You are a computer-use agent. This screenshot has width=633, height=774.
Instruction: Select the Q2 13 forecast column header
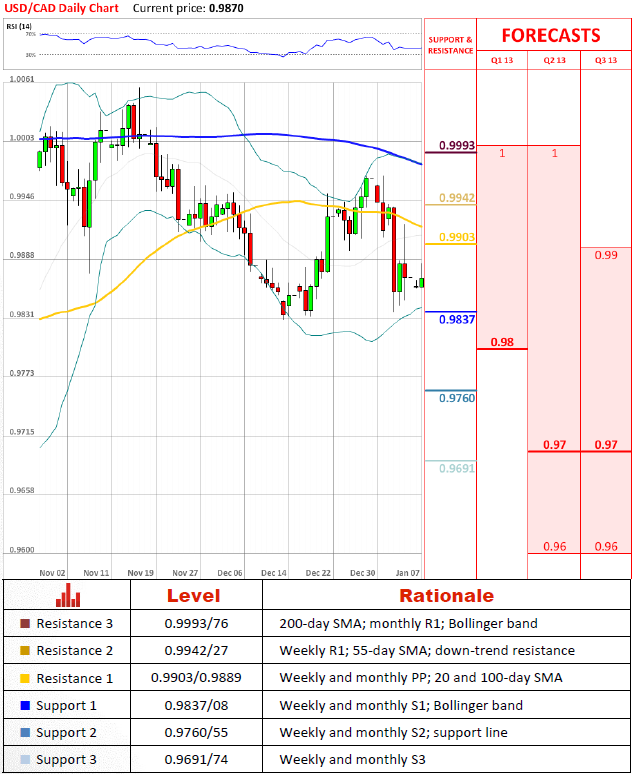point(554,60)
